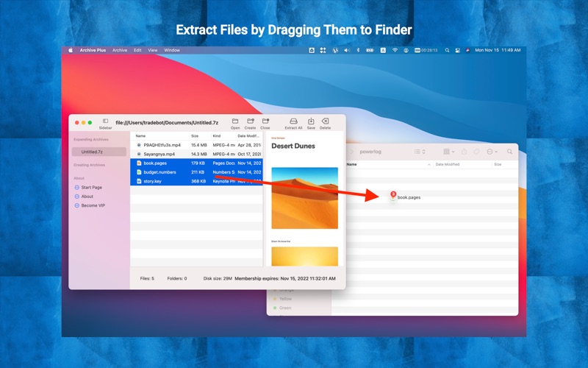Click the Spotlight search icon in menu bar

[447, 50]
